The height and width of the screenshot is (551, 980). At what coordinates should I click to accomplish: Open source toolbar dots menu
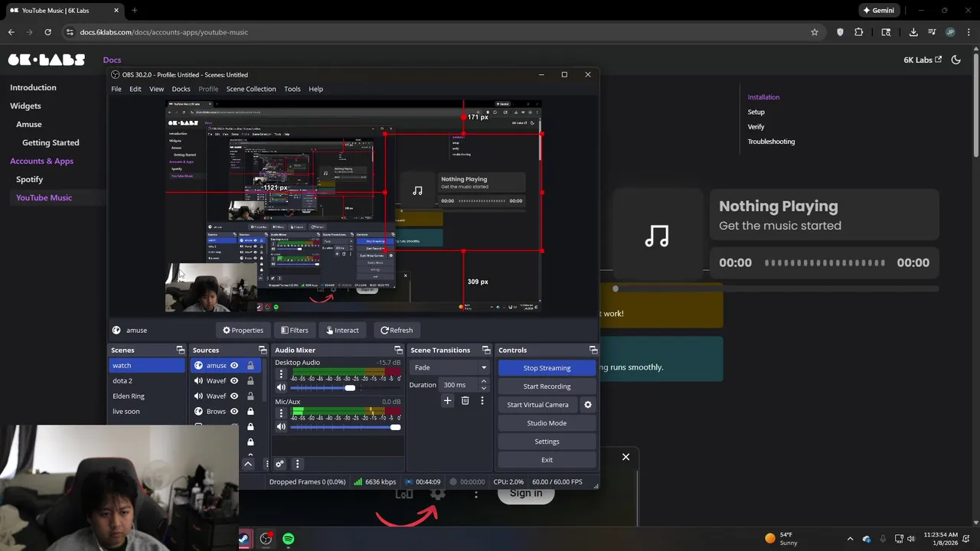point(266,464)
